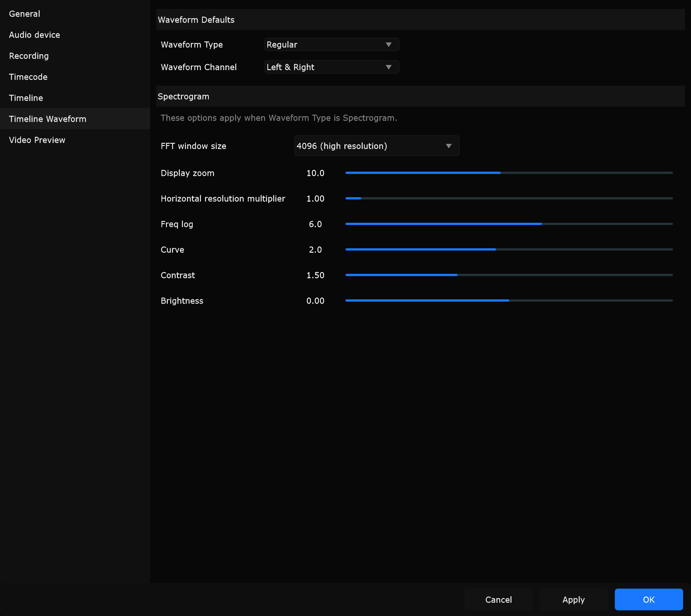Viewport: 691px width, 616px height.
Task: Click the Display zoom value 10.0
Action: tap(315, 173)
